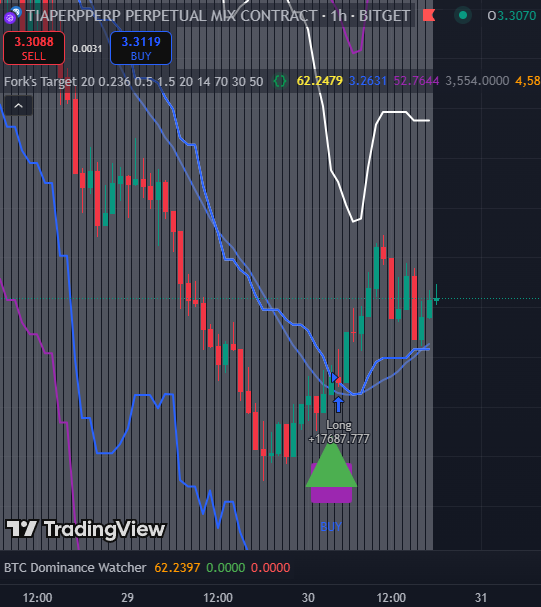Click the red flag icon
This screenshot has width=541, height=607.
click(429, 15)
